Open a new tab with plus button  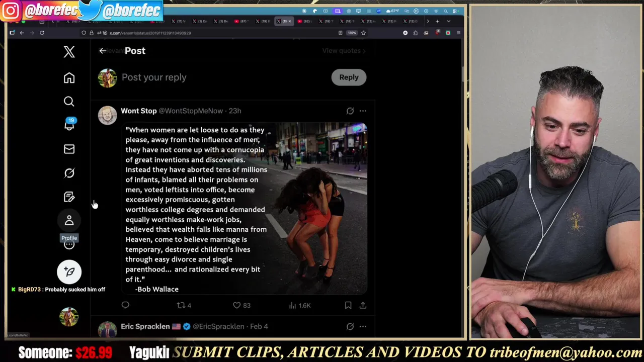click(x=437, y=21)
